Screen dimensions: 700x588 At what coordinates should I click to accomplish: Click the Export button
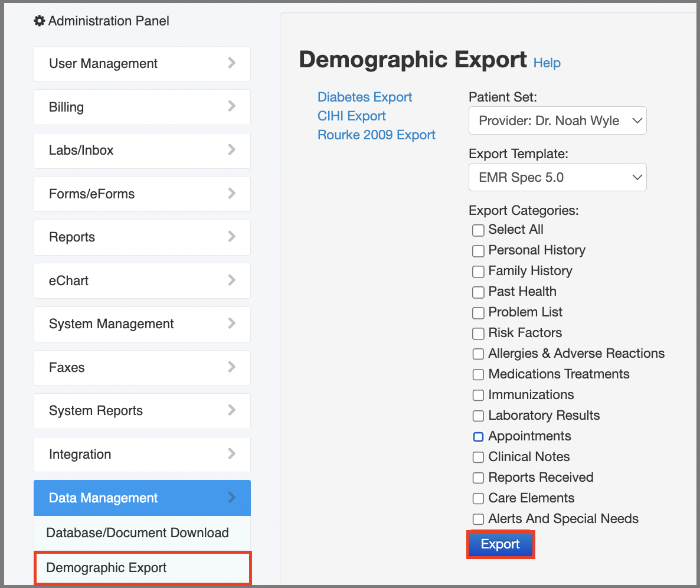coord(500,544)
